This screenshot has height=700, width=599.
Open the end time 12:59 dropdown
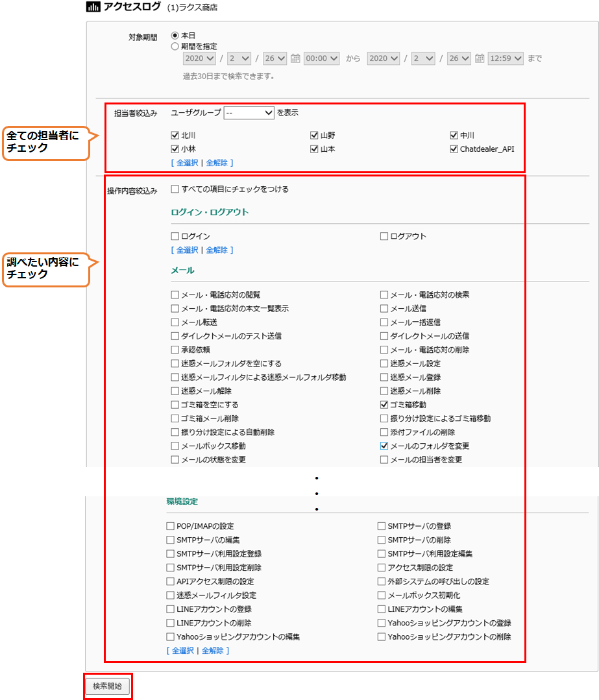tap(506, 58)
